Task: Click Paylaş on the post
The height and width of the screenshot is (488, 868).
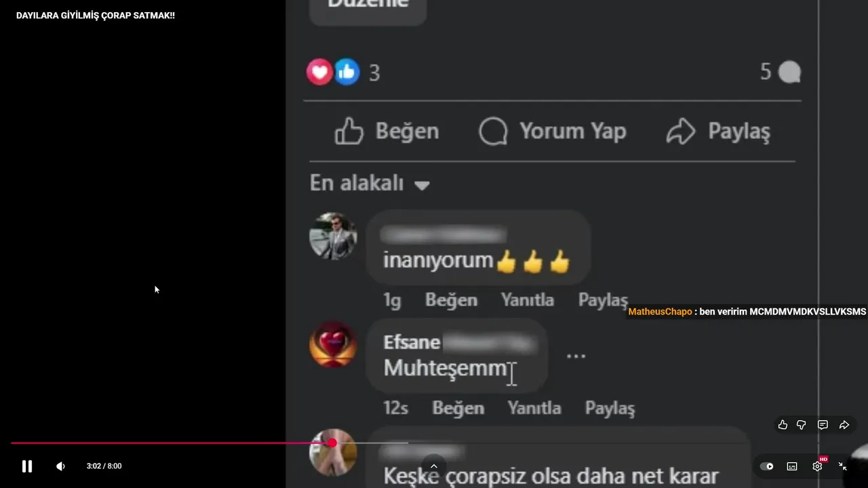Action: pyautogui.click(x=718, y=131)
